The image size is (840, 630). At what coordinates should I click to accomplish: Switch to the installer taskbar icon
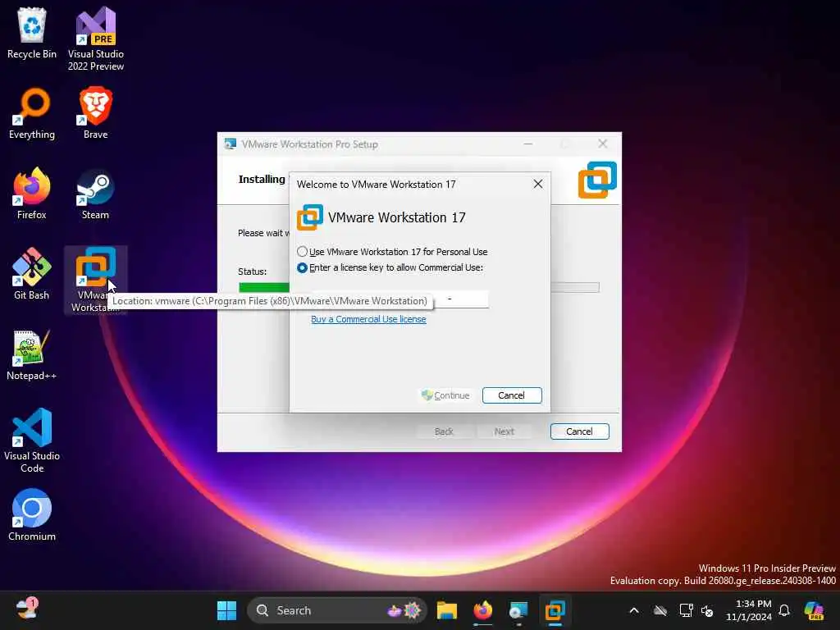[518, 610]
